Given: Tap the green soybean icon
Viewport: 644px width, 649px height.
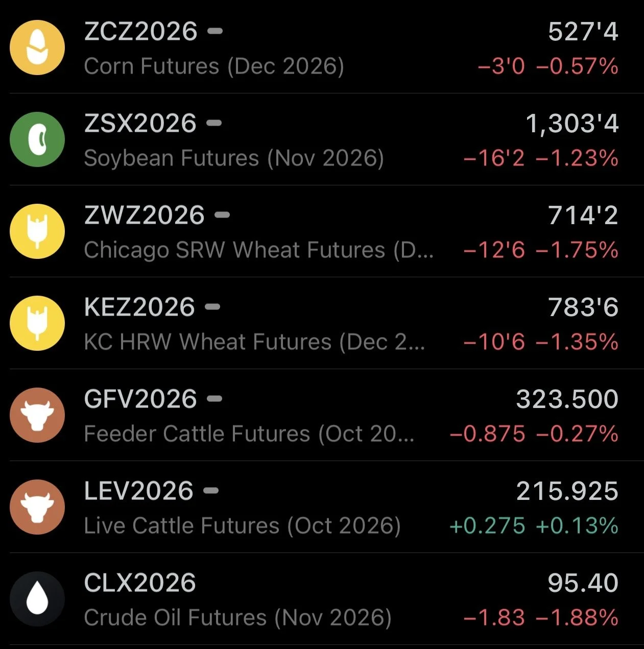Looking at the screenshot, I should pyautogui.click(x=37, y=139).
